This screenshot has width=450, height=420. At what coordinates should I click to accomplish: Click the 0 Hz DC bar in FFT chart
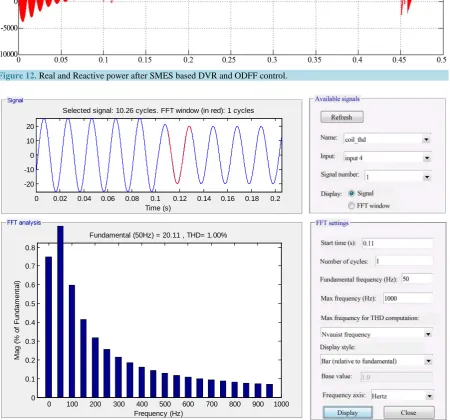49,327
